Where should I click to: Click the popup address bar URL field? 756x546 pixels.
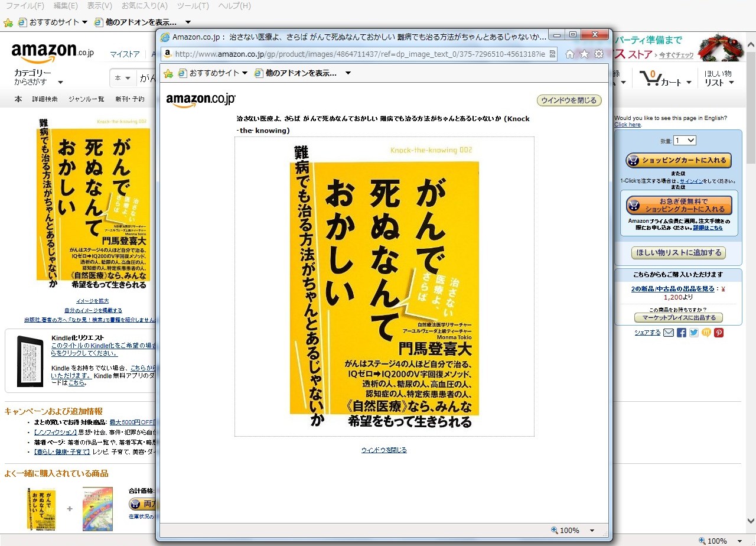(360, 54)
